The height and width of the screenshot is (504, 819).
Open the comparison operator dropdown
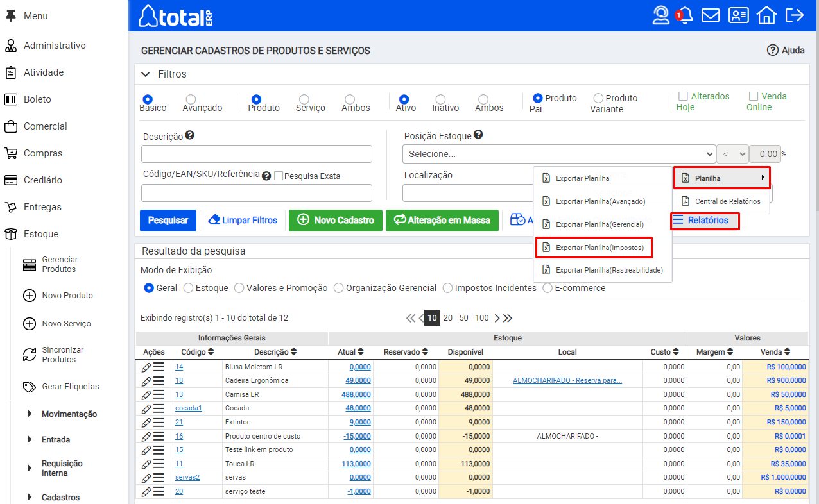tap(732, 154)
